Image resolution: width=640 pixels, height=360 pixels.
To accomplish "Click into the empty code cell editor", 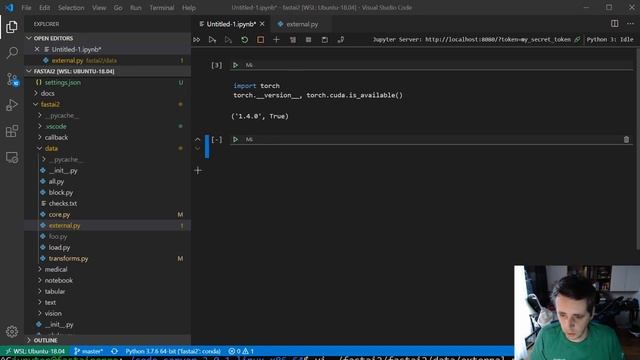I will click(x=431, y=151).
